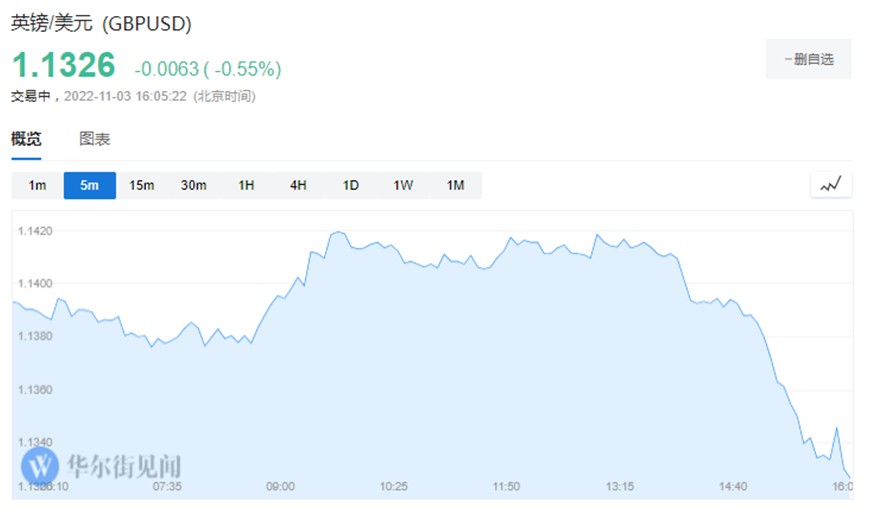Open the 概览 overview tab
Image resolution: width=869 pixels, height=515 pixels.
[26, 140]
